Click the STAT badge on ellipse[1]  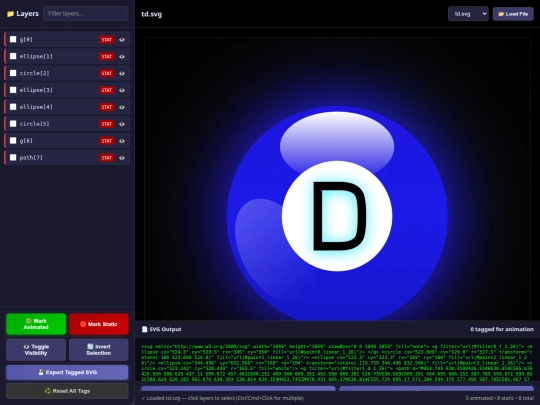[x=107, y=56]
